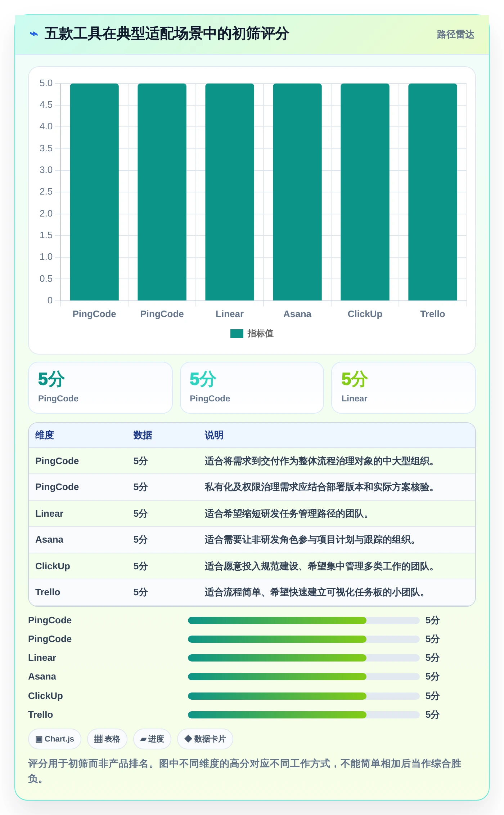Click the Linear progress bar
Viewport: 504px width, 815px height.
pos(303,658)
